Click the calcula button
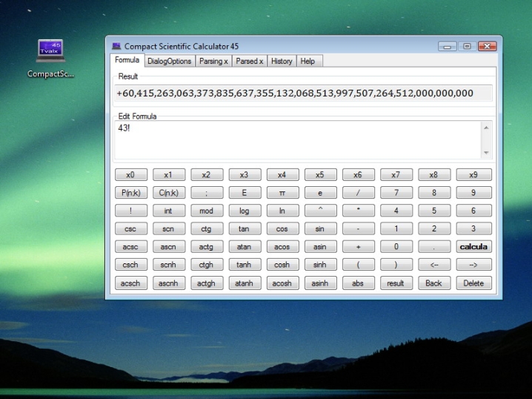Screen dimensions: 532x399 [473, 247]
